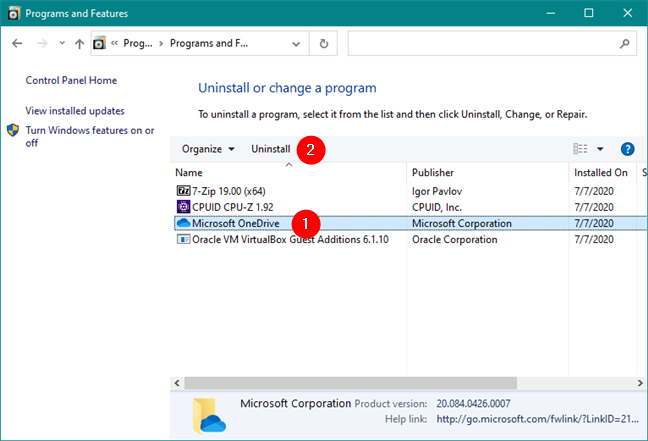Image resolution: width=648 pixels, height=441 pixels.
Task: Select the Programs and F... breadcrumb
Action: pyautogui.click(x=209, y=43)
